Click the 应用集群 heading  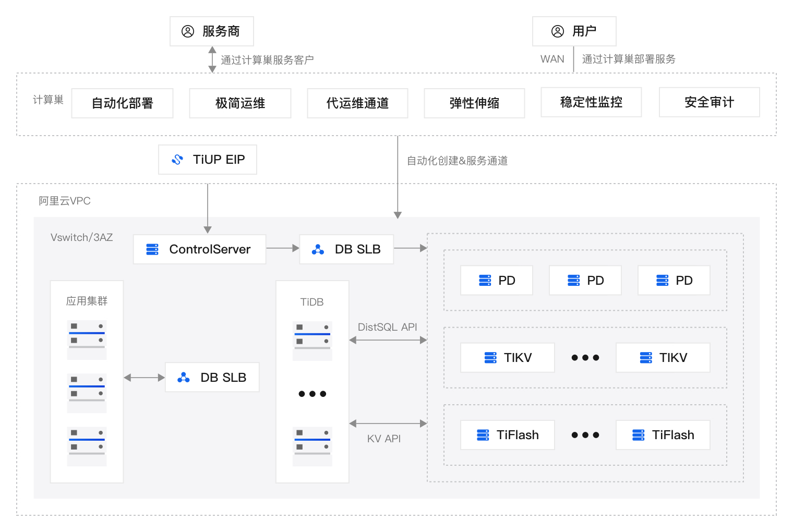tap(87, 301)
